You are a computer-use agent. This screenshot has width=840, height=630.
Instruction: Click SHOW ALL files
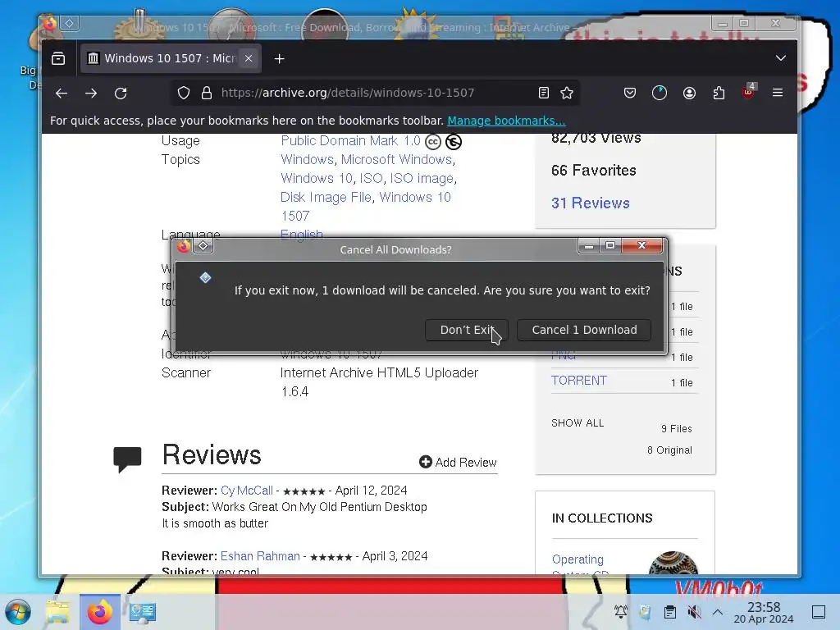(577, 423)
